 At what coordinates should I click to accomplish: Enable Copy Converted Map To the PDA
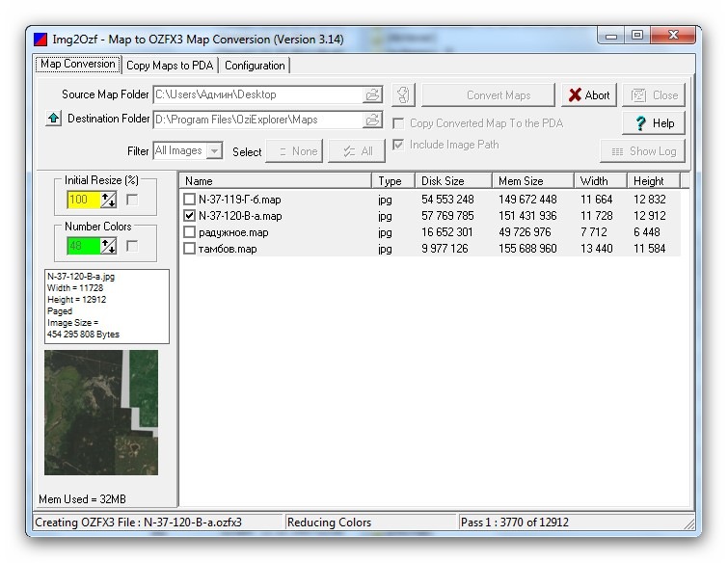click(x=398, y=123)
